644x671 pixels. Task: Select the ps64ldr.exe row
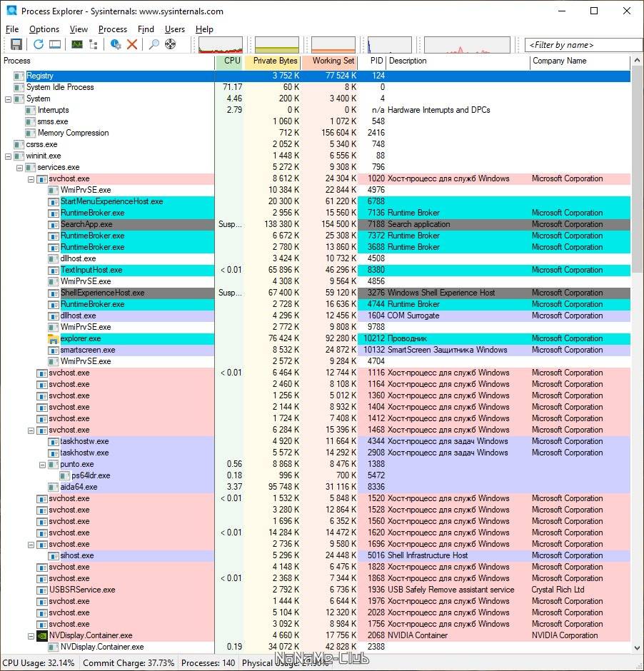pos(316,475)
